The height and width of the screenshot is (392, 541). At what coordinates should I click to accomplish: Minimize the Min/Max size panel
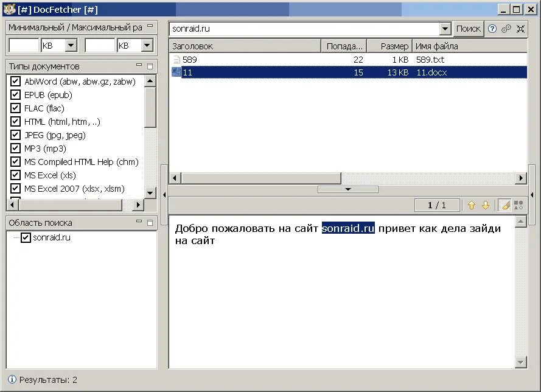point(150,26)
